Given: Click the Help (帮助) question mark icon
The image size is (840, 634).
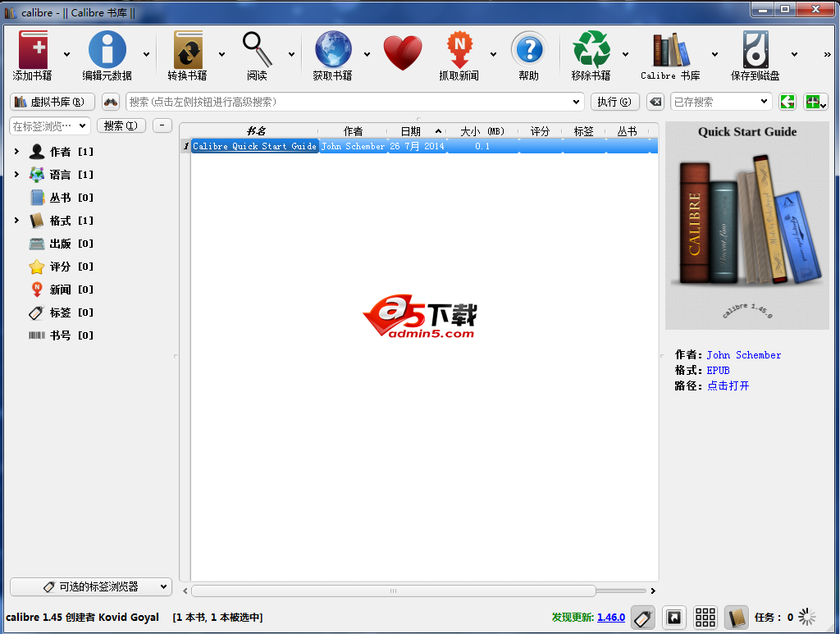Looking at the screenshot, I should click(x=529, y=49).
